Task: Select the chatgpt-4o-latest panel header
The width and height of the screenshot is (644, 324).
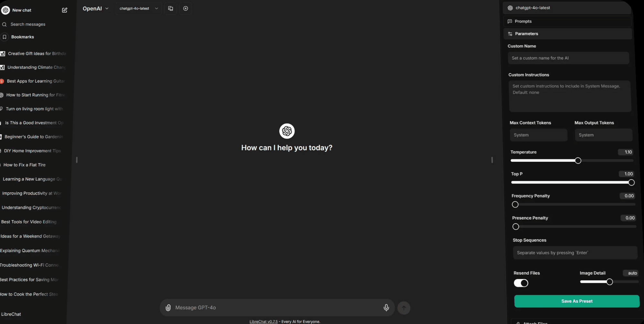Action: pyautogui.click(x=567, y=8)
